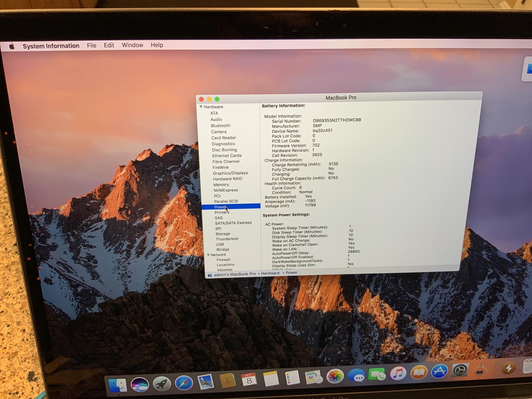Select highlighted Power row in sidebar
This screenshot has width=532, height=399.
[x=231, y=207]
